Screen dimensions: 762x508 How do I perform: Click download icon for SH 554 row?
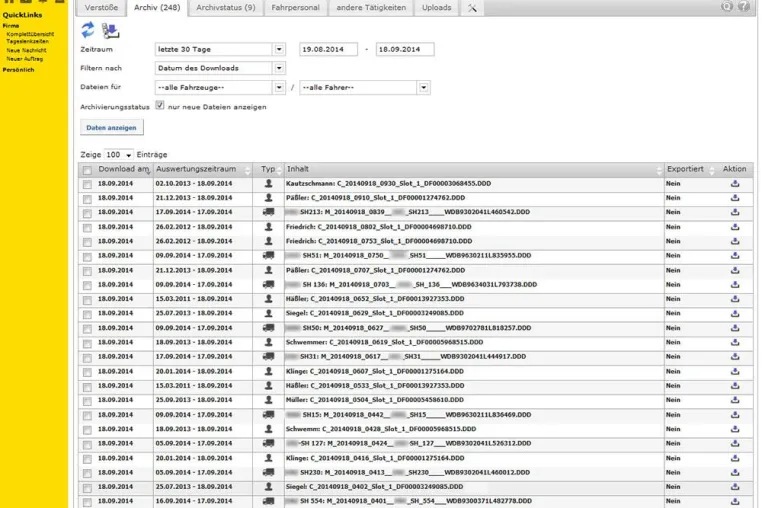coord(735,501)
